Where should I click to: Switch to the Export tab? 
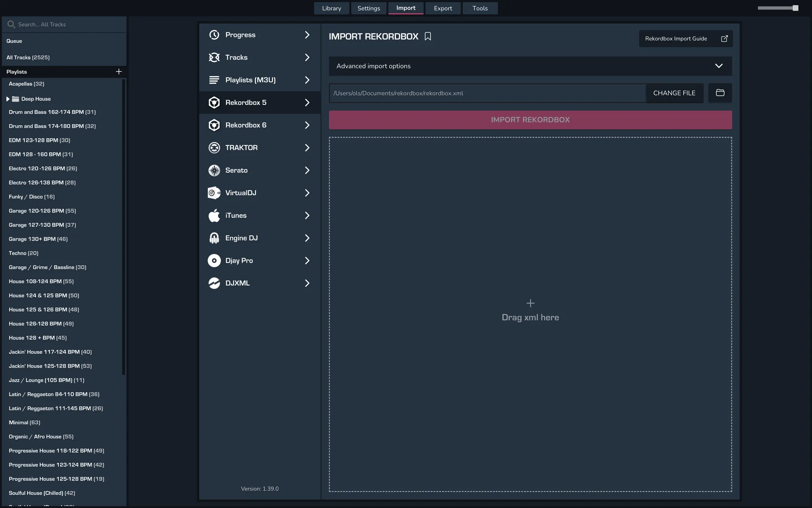pos(443,8)
